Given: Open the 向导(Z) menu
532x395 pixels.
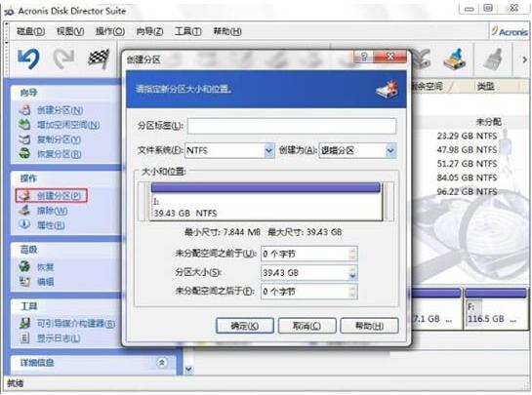Looking at the screenshot, I should pos(149,31).
